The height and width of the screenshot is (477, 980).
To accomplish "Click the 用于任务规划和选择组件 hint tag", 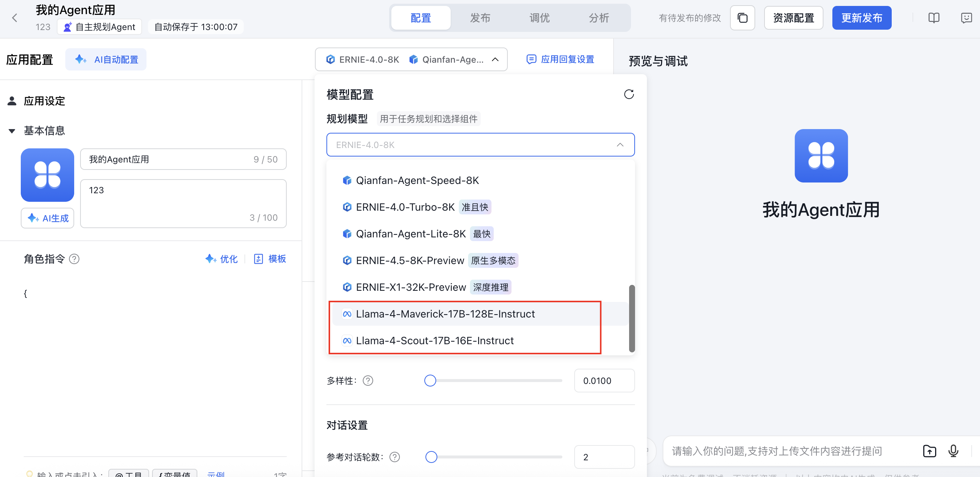I will pyautogui.click(x=428, y=119).
